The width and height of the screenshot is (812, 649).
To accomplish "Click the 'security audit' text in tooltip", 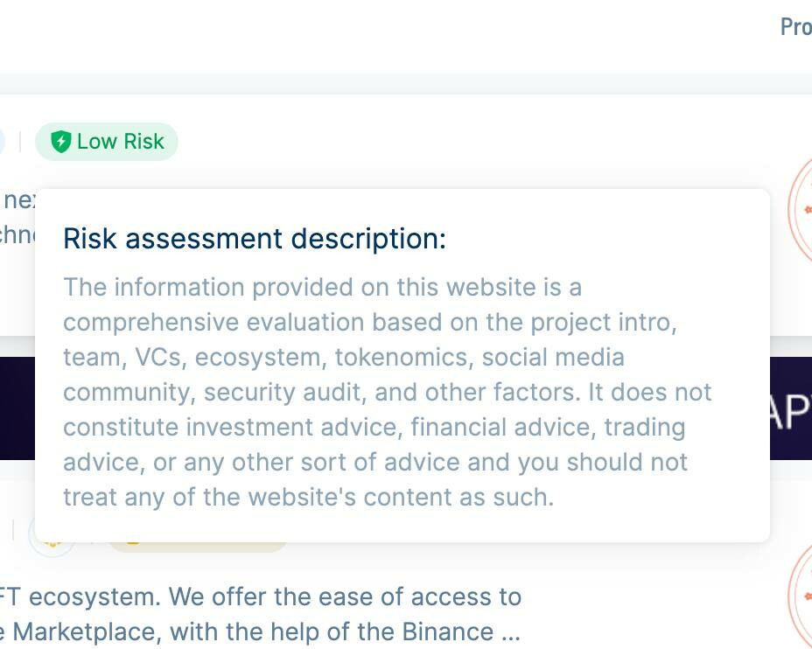I will 285,393.
